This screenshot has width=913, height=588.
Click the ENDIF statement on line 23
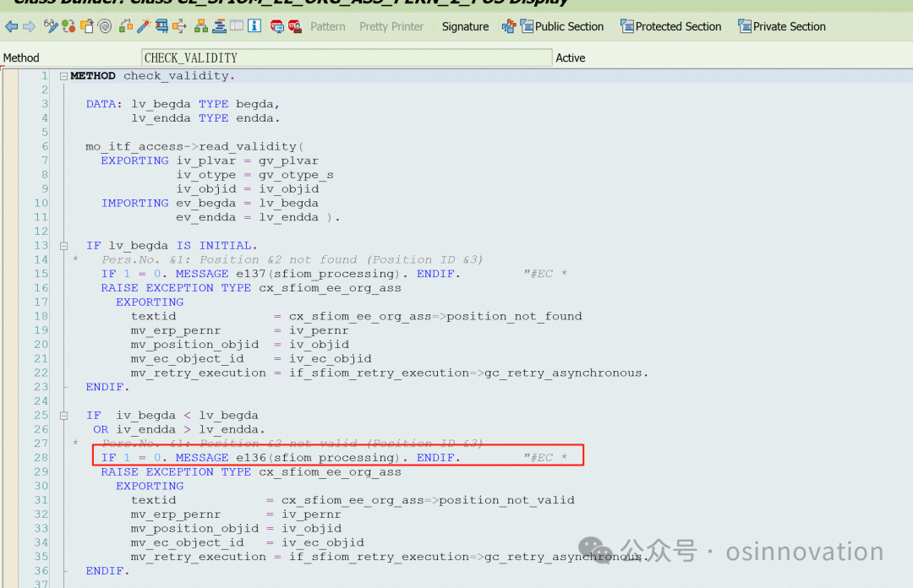[107, 387]
